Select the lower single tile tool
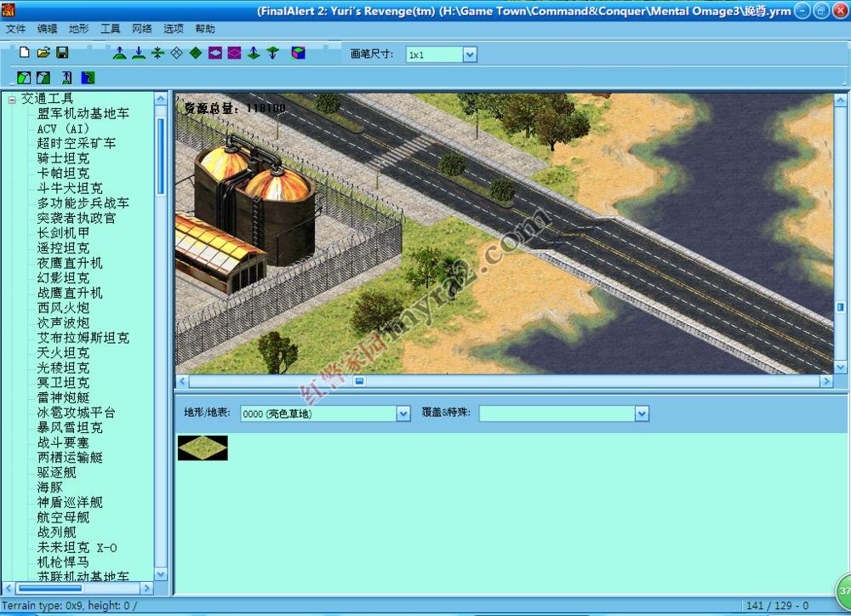The image size is (851, 616). point(272,53)
